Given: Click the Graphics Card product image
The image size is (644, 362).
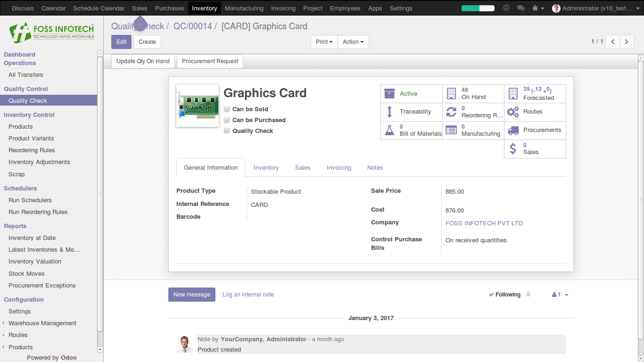Looking at the screenshot, I should pyautogui.click(x=198, y=106).
